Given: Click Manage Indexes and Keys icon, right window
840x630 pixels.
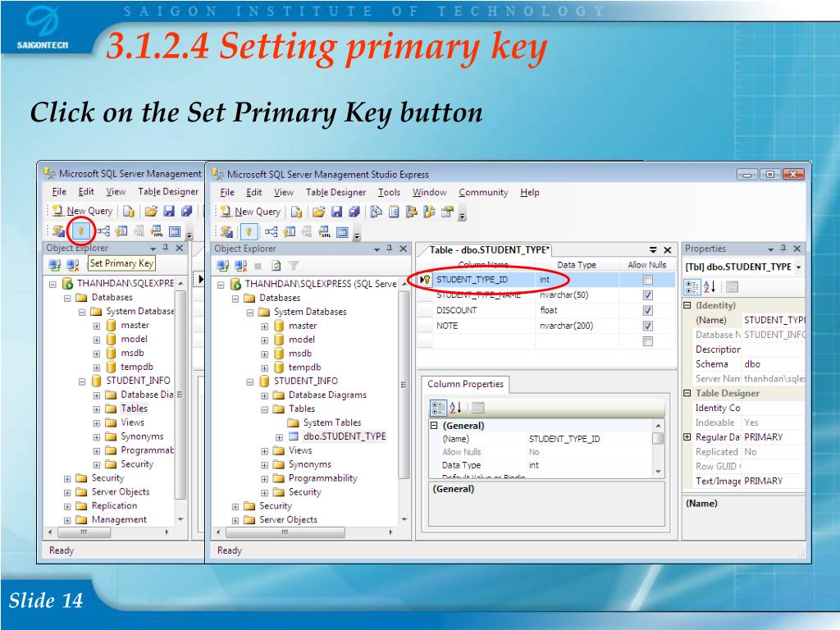Looking at the screenshot, I should click(290, 232).
